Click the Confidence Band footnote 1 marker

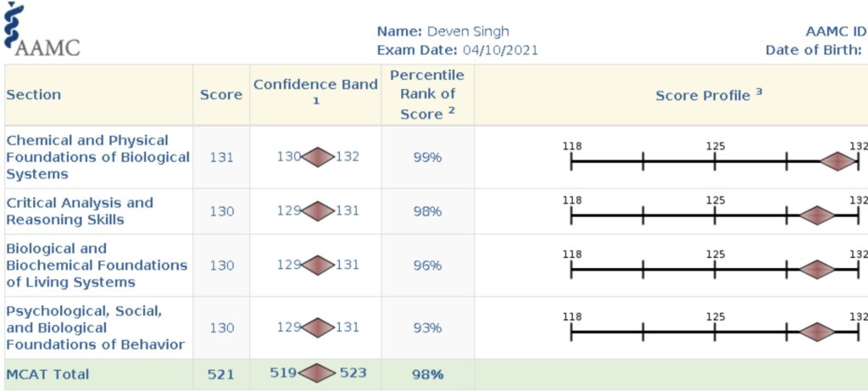coord(315,102)
